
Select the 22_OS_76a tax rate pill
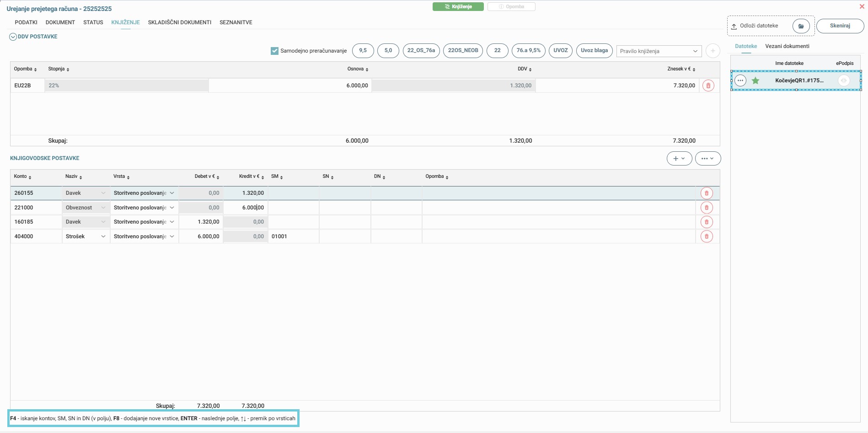tap(421, 51)
